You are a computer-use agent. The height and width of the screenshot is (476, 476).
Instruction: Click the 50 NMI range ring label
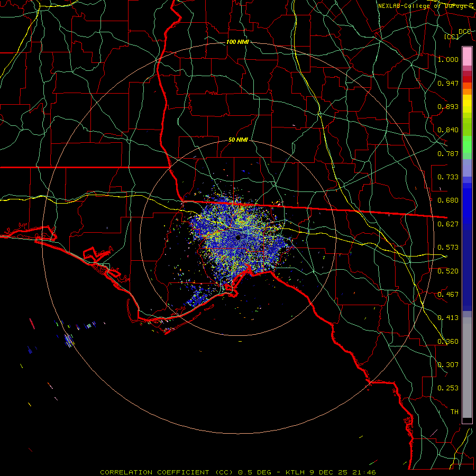pyautogui.click(x=238, y=140)
